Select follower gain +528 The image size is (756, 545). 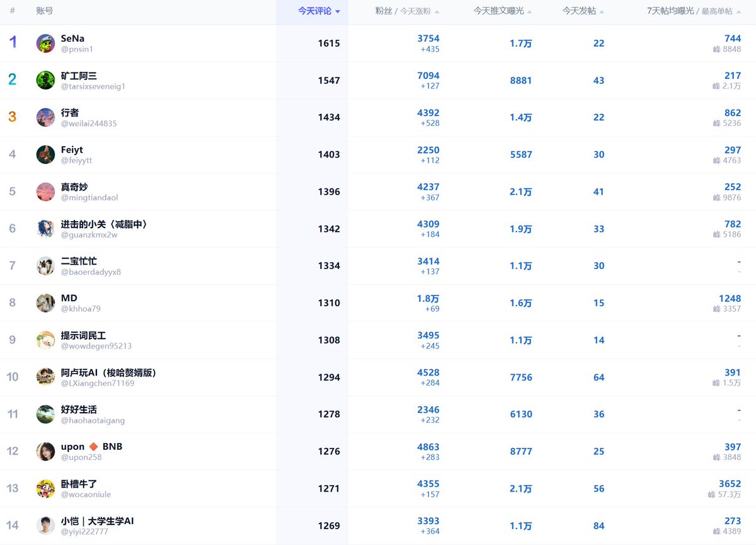(x=430, y=123)
